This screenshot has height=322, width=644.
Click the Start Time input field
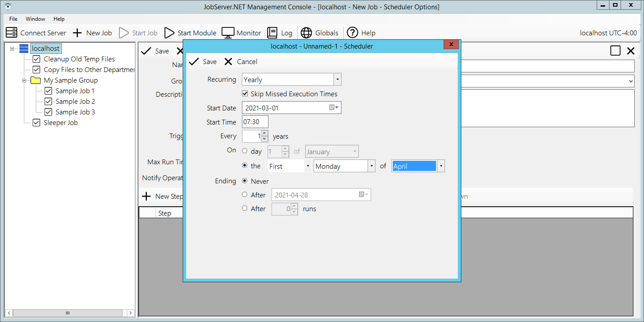tap(255, 122)
